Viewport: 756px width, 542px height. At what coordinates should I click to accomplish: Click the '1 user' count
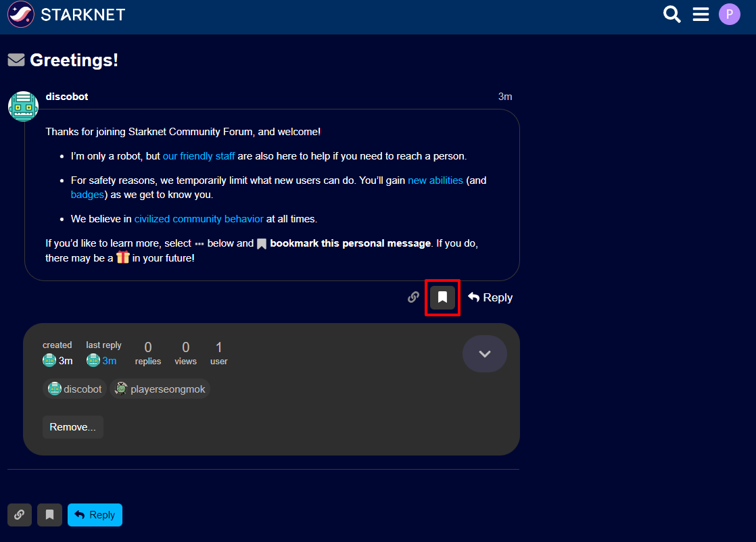coord(219,353)
